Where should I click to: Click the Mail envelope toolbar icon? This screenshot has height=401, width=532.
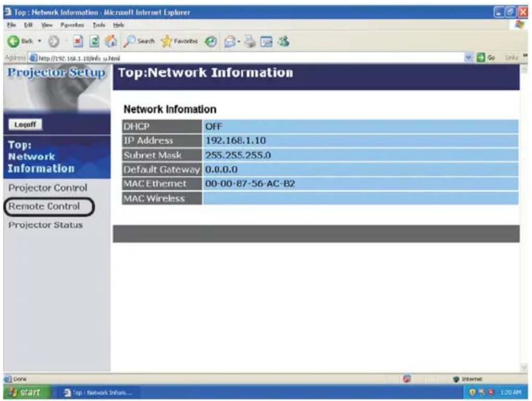(x=230, y=42)
